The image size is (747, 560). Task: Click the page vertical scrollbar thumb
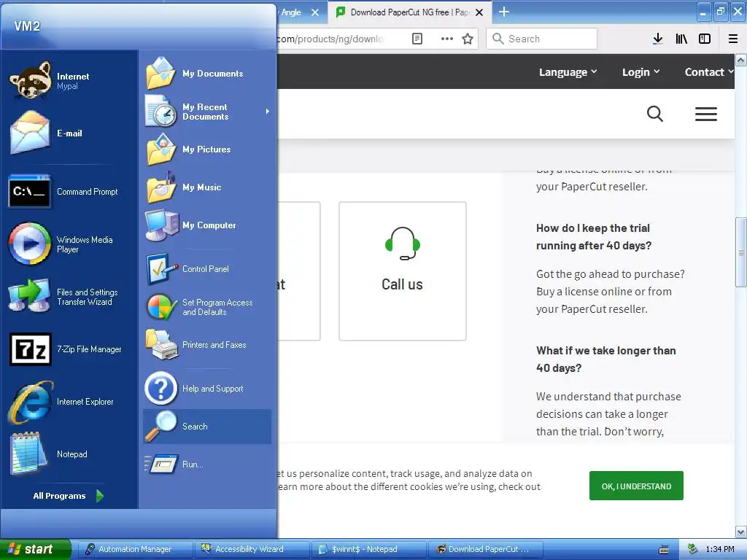point(741,252)
